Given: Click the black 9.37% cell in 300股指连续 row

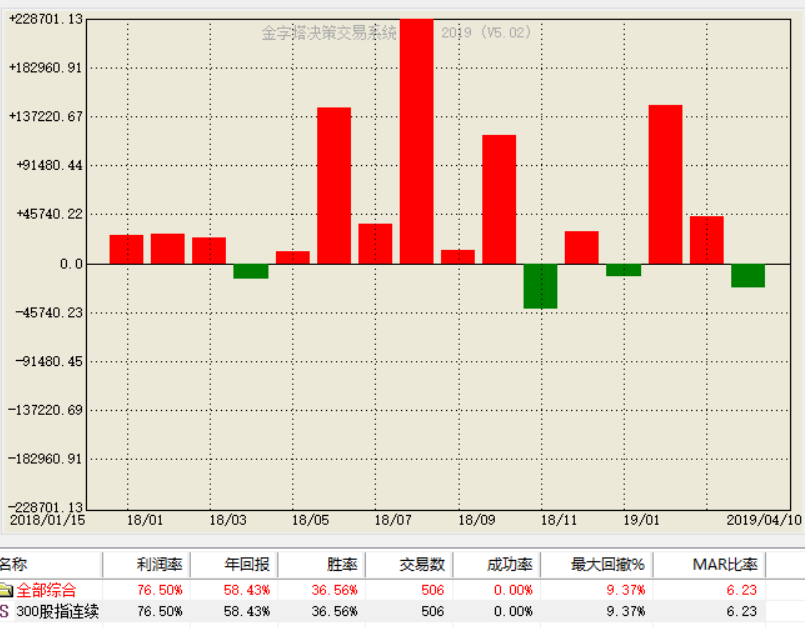Looking at the screenshot, I should pos(625,611).
